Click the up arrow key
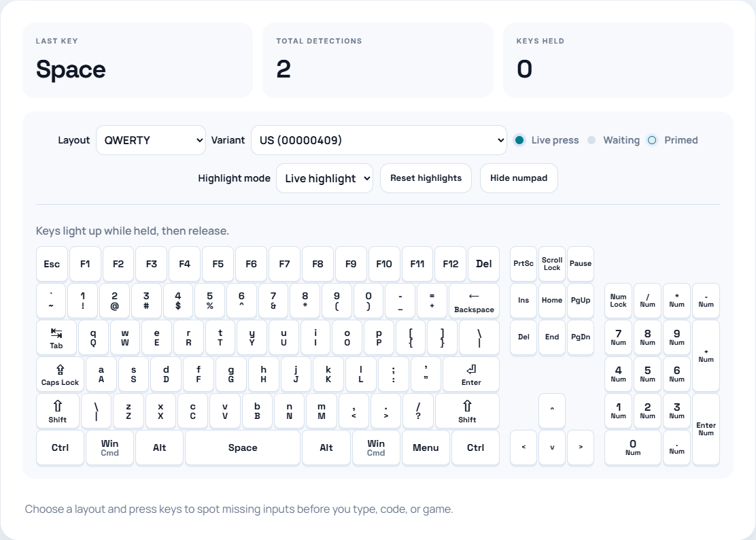 click(552, 411)
